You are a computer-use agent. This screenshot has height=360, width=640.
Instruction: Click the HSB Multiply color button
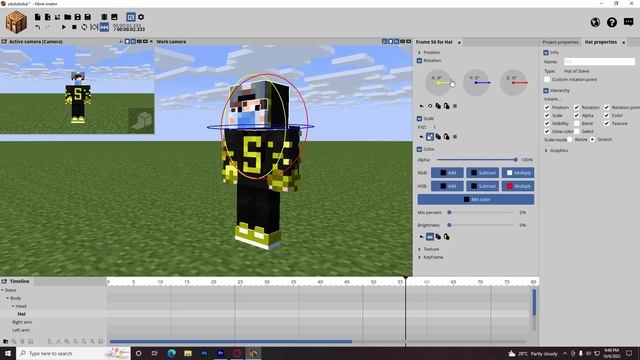[518, 186]
